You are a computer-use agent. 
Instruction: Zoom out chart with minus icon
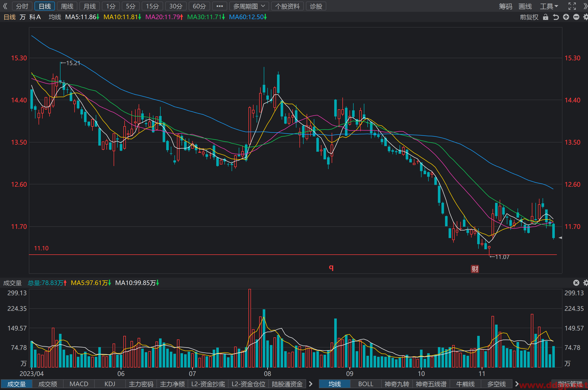click(576, 17)
